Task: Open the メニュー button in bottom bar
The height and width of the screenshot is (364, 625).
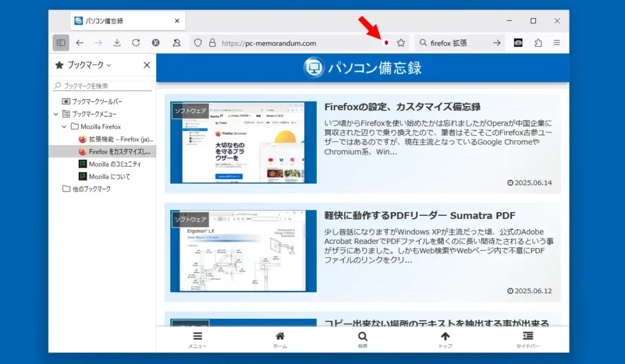Action: coord(198,340)
